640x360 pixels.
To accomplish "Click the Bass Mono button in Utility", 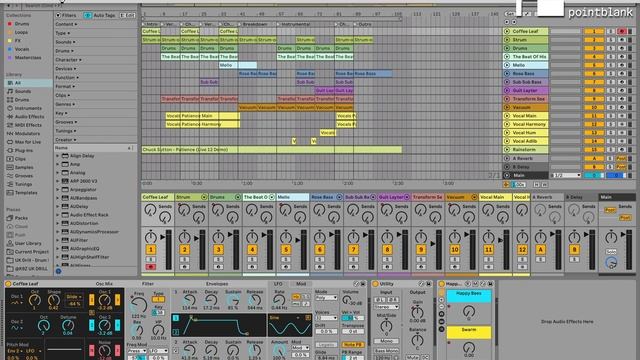I will [x=386, y=350].
